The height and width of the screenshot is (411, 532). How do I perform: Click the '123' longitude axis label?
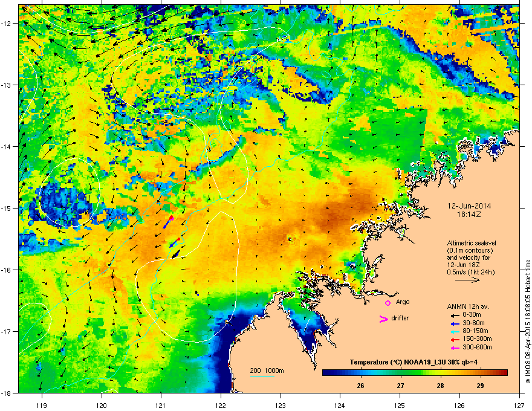[281, 405]
